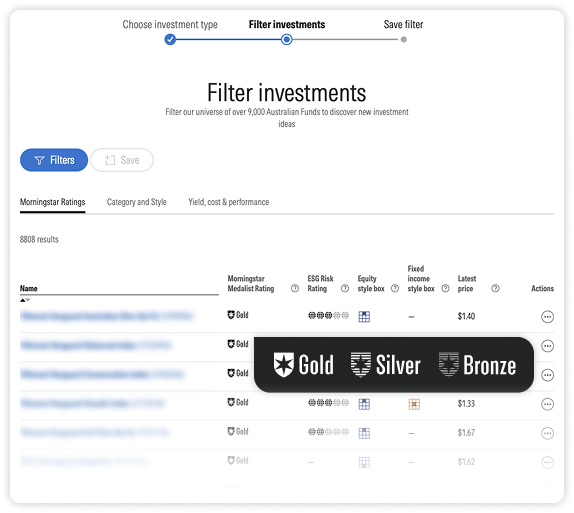The height and width of the screenshot is (513, 574).
Task: Open help icon beside Latest price
Action: [x=495, y=289]
